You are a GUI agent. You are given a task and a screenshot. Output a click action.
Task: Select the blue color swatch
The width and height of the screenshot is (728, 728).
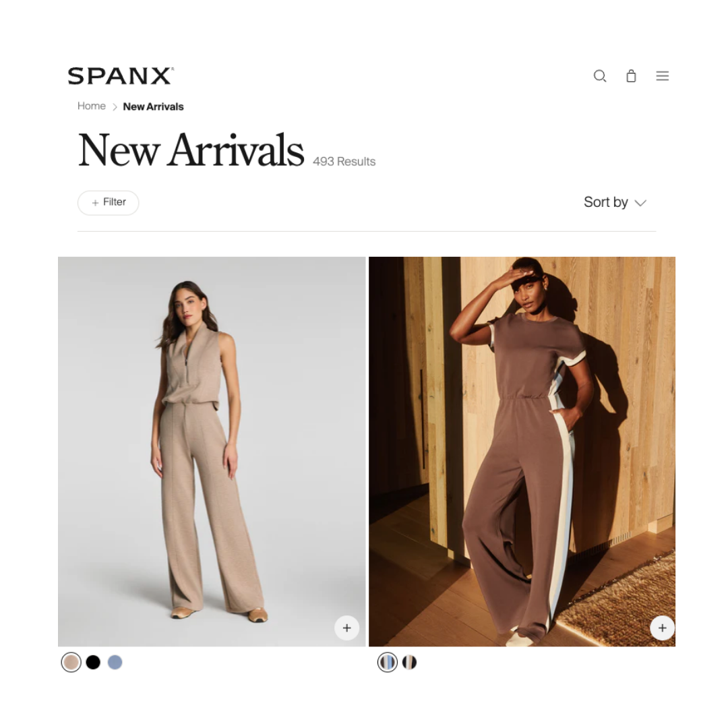[115, 662]
